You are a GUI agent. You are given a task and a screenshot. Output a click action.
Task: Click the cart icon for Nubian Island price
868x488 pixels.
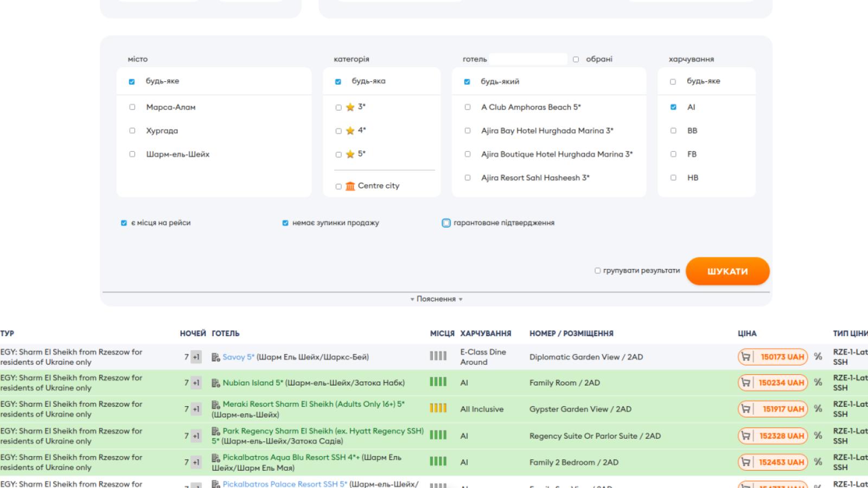pyautogui.click(x=746, y=382)
